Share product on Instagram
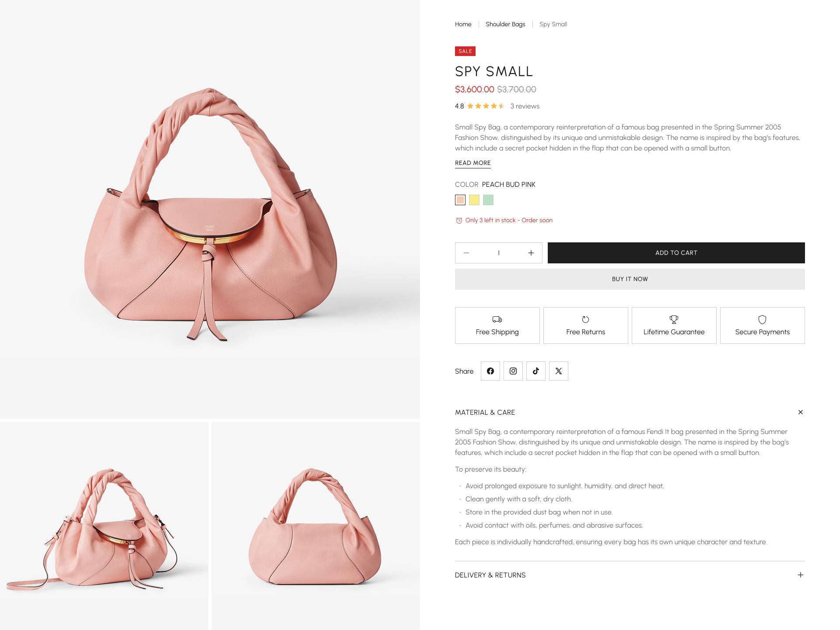 click(513, 371)
